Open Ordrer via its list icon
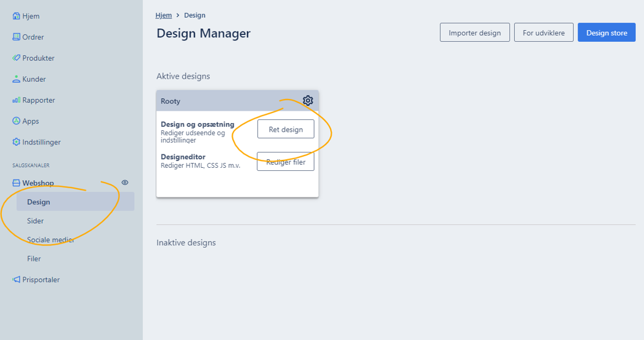644x340 pixels. tap(16, 37)
